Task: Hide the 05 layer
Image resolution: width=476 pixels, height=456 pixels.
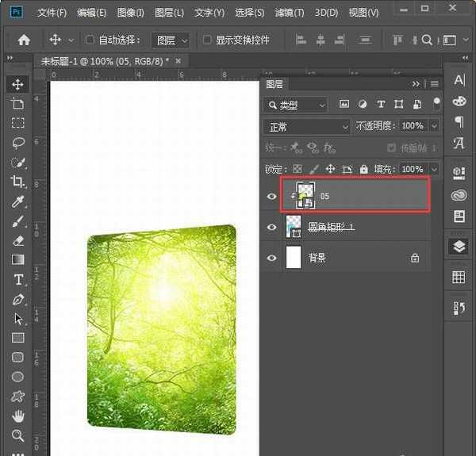Action: 272,196
